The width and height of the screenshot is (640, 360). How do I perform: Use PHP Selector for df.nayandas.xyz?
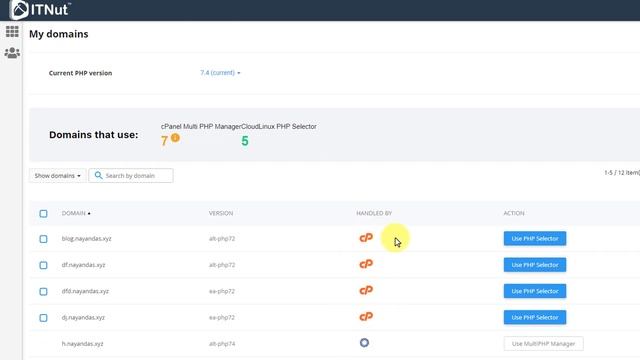[535, 265]
